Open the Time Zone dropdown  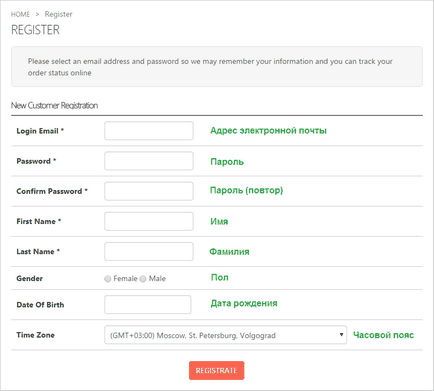tap(225, 335)
